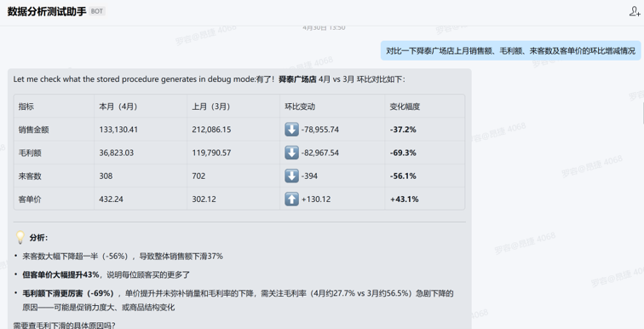Click the percentage -37.2%
Screen dimensions: 644x329
[x=403, y=130]
